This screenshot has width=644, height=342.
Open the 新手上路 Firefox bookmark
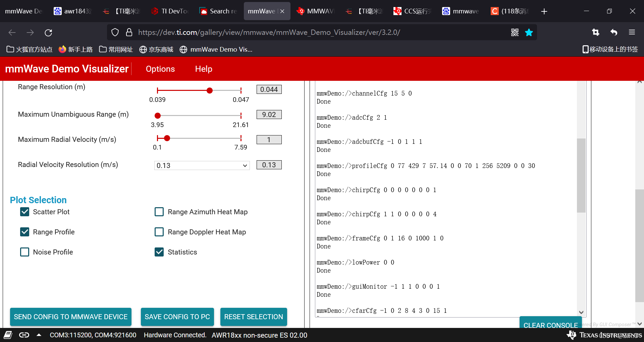point(75,50)
